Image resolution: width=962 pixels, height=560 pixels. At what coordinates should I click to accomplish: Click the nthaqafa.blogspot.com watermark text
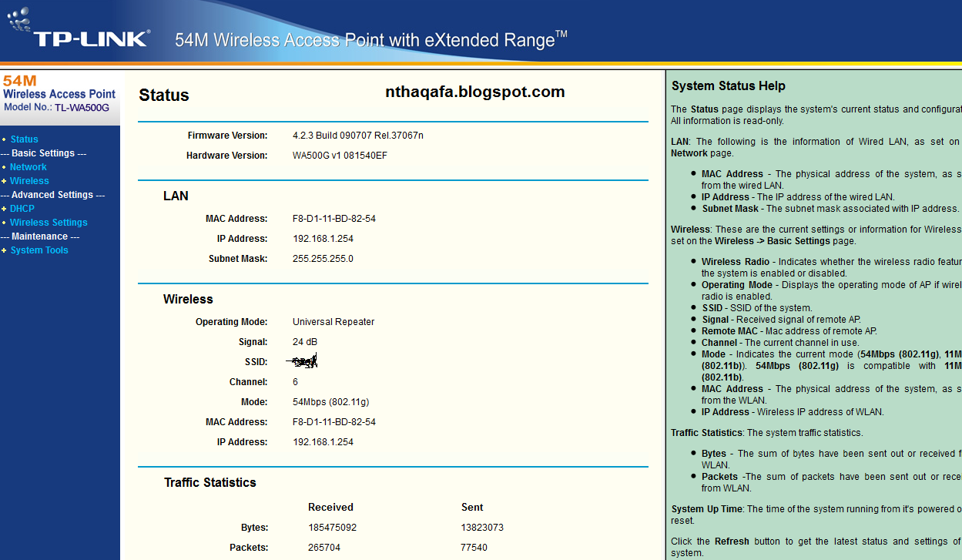coord(474,92)
